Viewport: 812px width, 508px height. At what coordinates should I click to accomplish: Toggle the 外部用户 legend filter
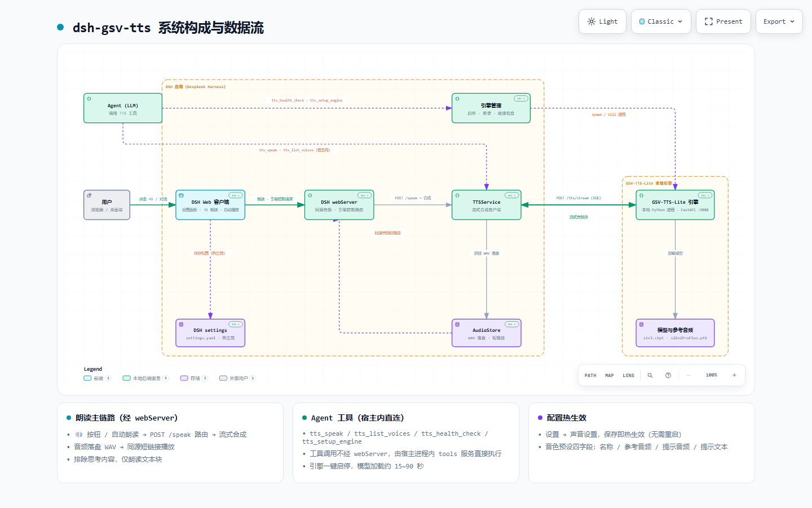point(237,378)
